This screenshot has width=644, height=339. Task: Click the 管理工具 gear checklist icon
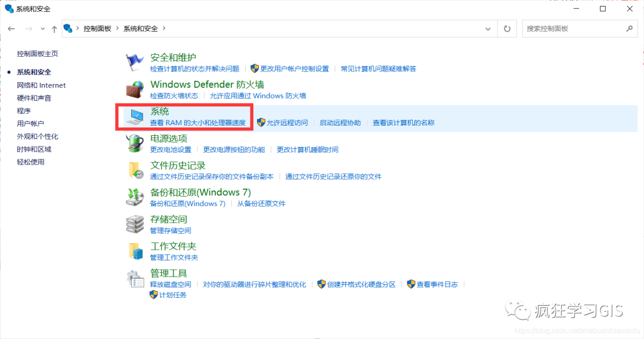135,278
